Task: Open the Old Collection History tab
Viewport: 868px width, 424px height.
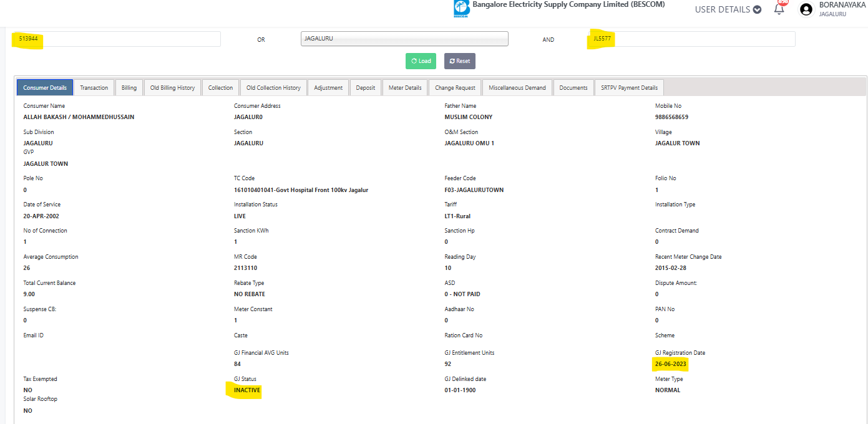Action: pos(274,88)
